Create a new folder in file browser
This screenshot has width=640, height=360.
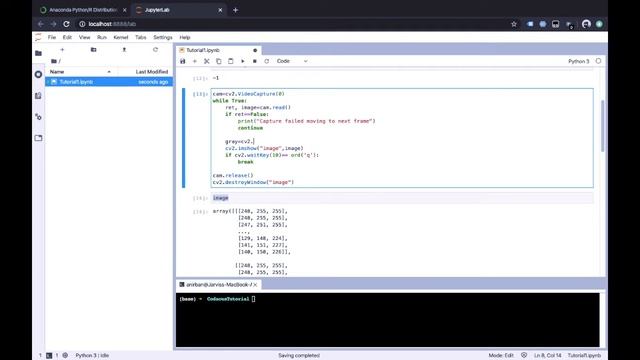point(93,50)
